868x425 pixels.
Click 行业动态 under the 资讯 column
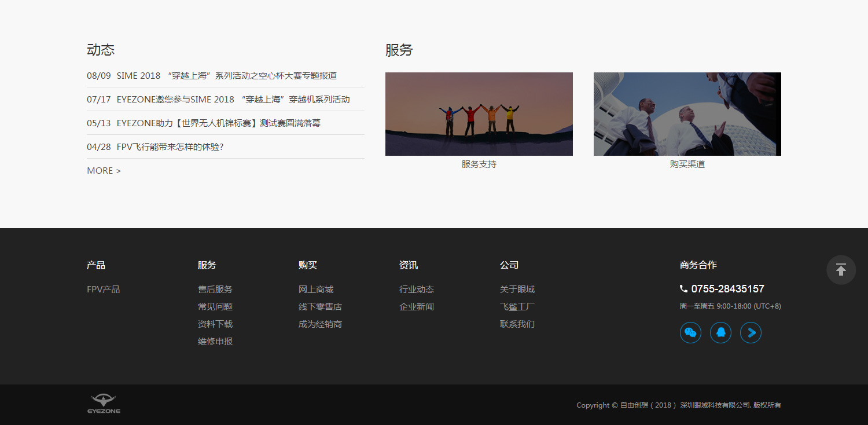coord(417,289)
